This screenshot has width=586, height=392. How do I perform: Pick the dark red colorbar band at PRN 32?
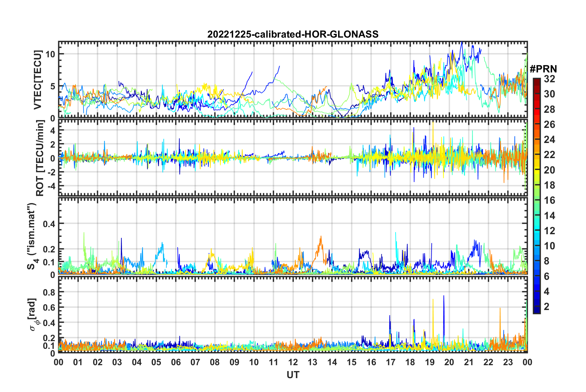coord(536,80)
